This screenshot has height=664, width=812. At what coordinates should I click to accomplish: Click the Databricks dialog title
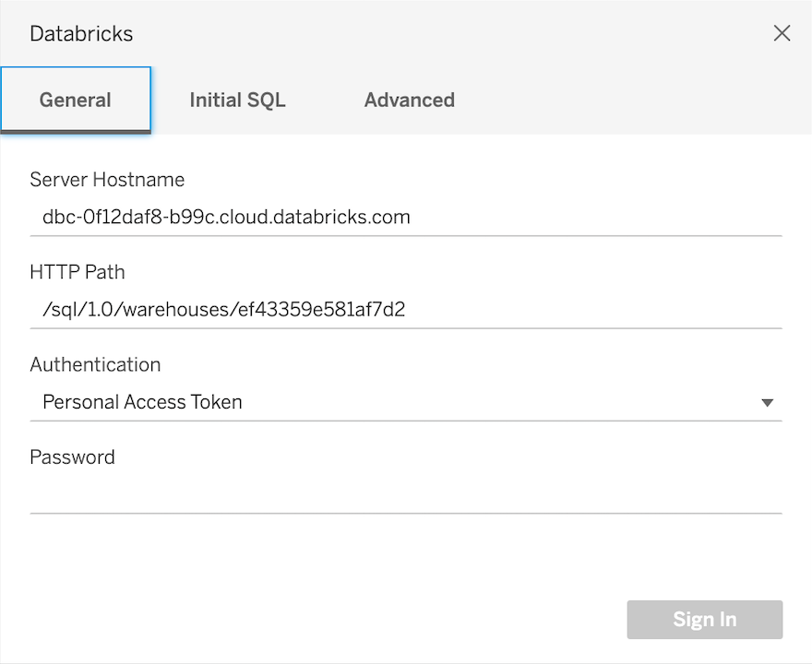coord(81,33)
